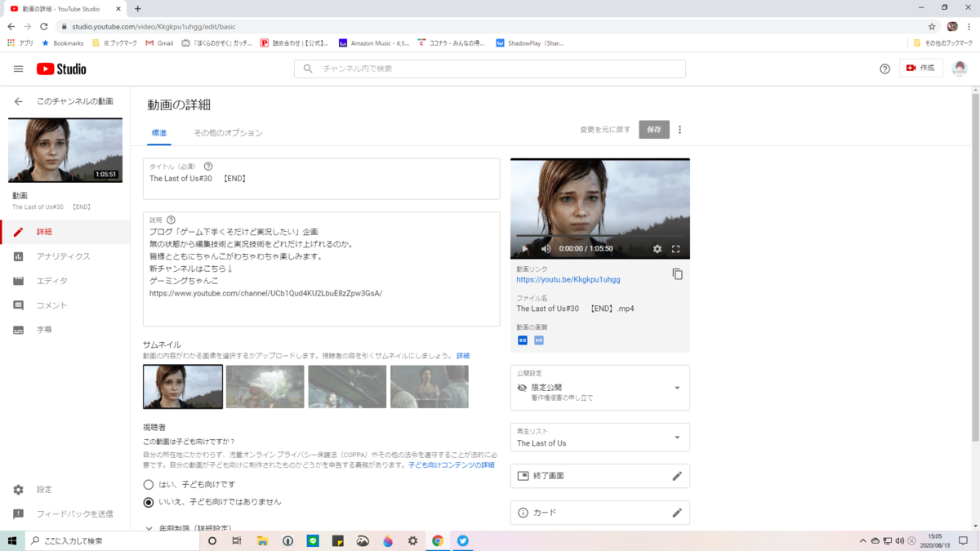Open a new browser tab
The height and width of the screenshot is (551, 980).
point(137,8)
